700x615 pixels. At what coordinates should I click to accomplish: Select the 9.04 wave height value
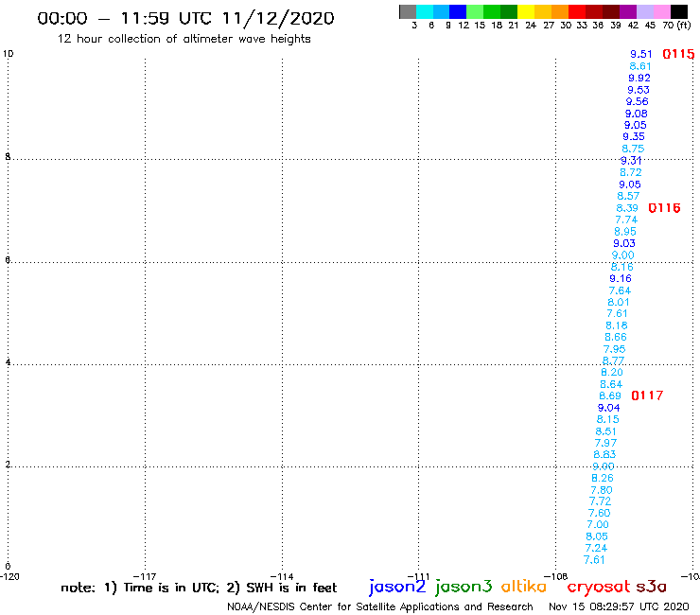[x=608, y=408]
